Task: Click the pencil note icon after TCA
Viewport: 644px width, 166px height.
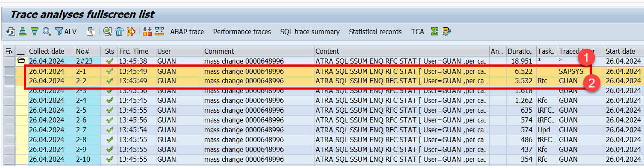Action: [447, 32]
